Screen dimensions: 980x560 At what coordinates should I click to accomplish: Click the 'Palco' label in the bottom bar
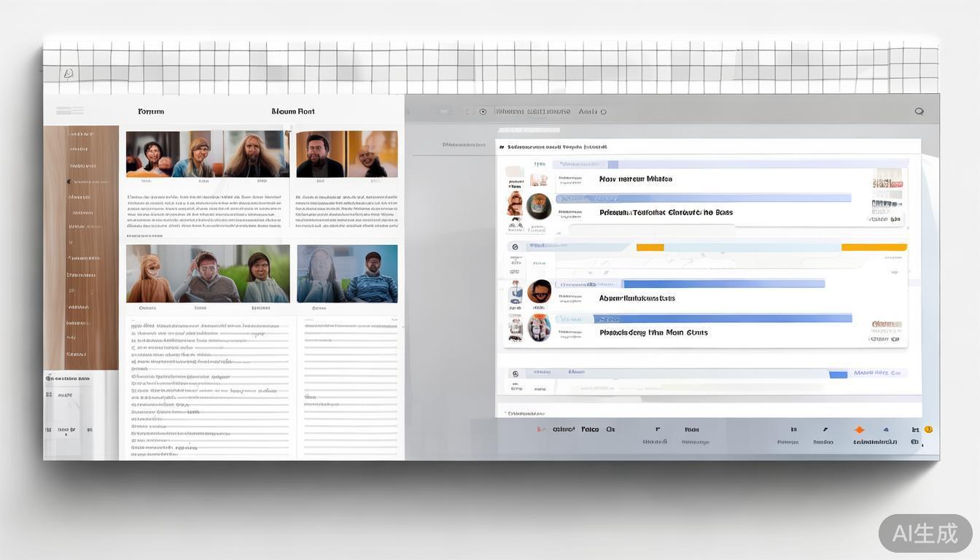pos(590,429)
